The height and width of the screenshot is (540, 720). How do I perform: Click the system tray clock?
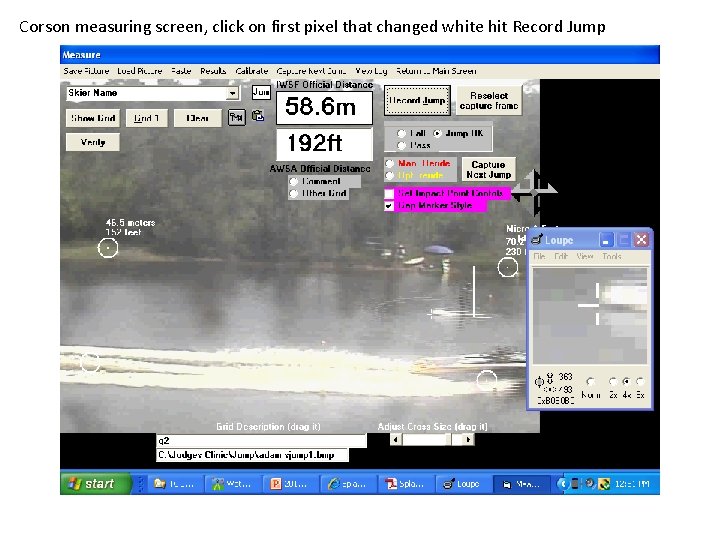coord(632,484)
